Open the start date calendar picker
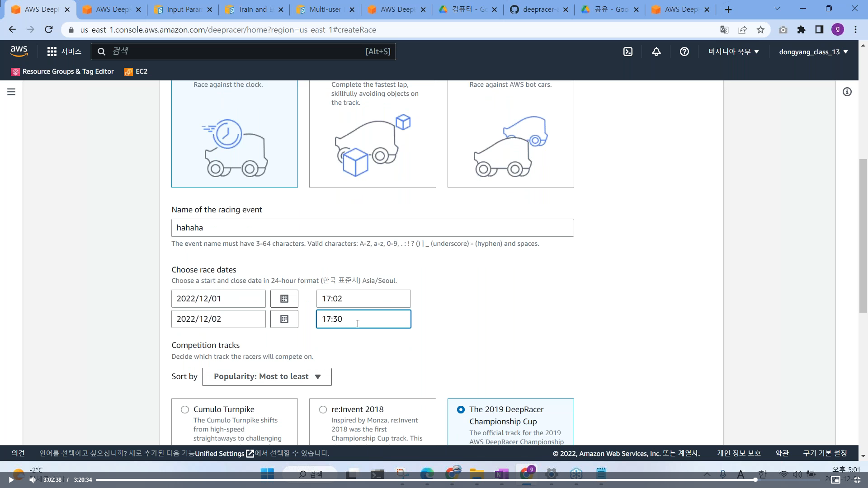Viewport: 868px width, 488px height. click(x=284, y=299)
